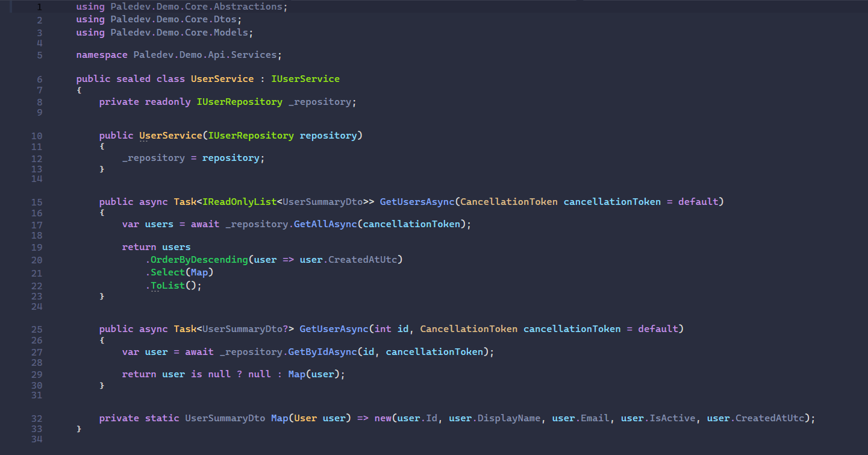This screenshot has width=868, height=455.
Task: Select the UserSummaryDto type on line 32
Action: [x=225, y=418]
